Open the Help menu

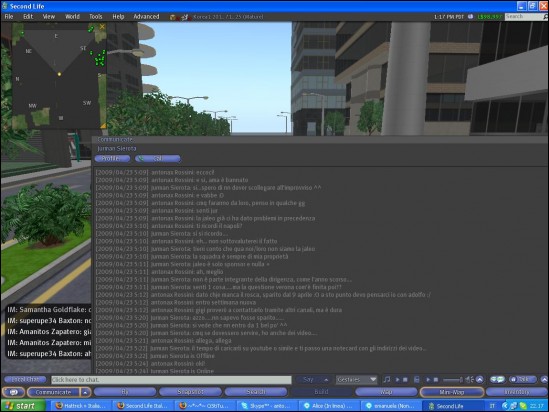click(118, 16)
